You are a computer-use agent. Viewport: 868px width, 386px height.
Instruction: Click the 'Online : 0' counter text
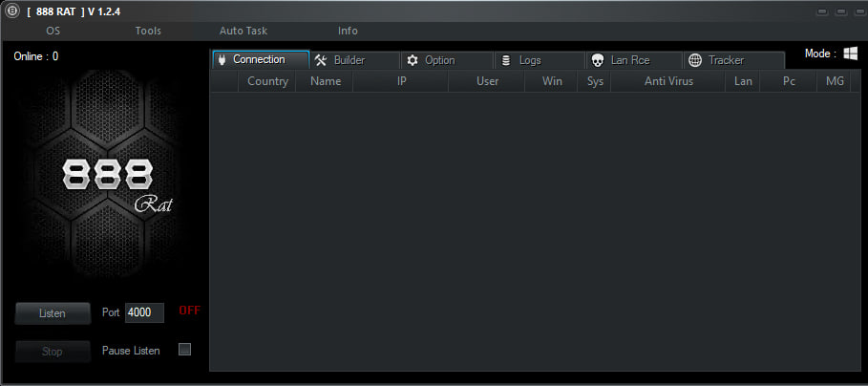[x=36, y=56]
